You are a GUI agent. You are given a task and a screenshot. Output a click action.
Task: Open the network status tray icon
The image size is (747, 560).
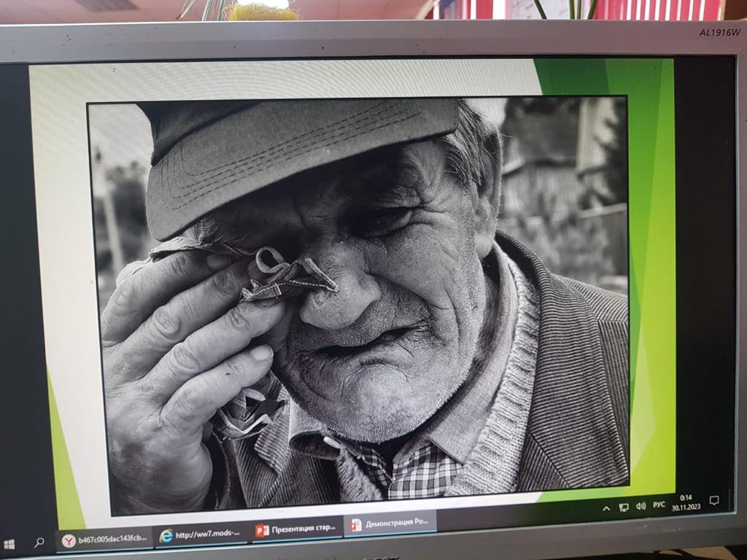pos(624,507)
